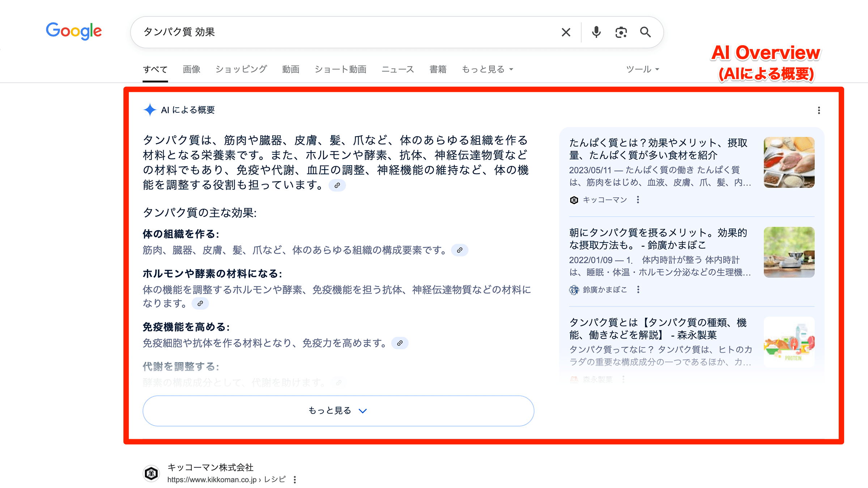Open たんぱく質とは？効果やメリット source article
The image size is (868, 488).
coord(658,149)
